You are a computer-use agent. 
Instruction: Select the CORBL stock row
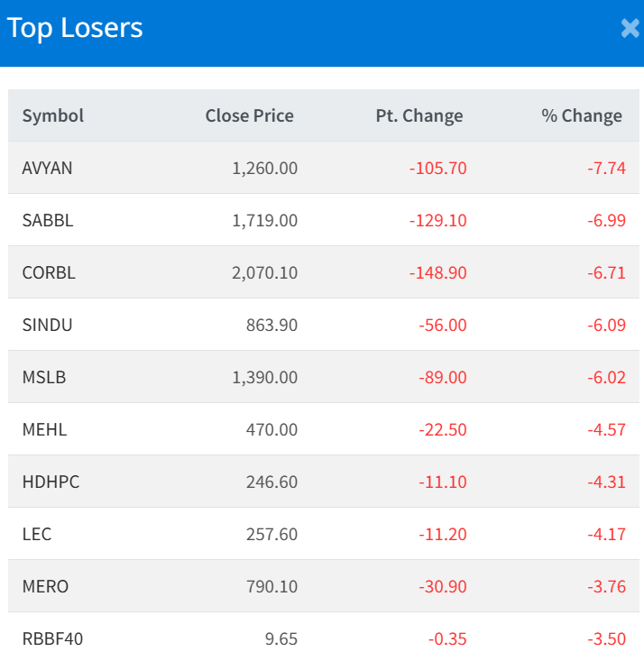click(49, 272)
